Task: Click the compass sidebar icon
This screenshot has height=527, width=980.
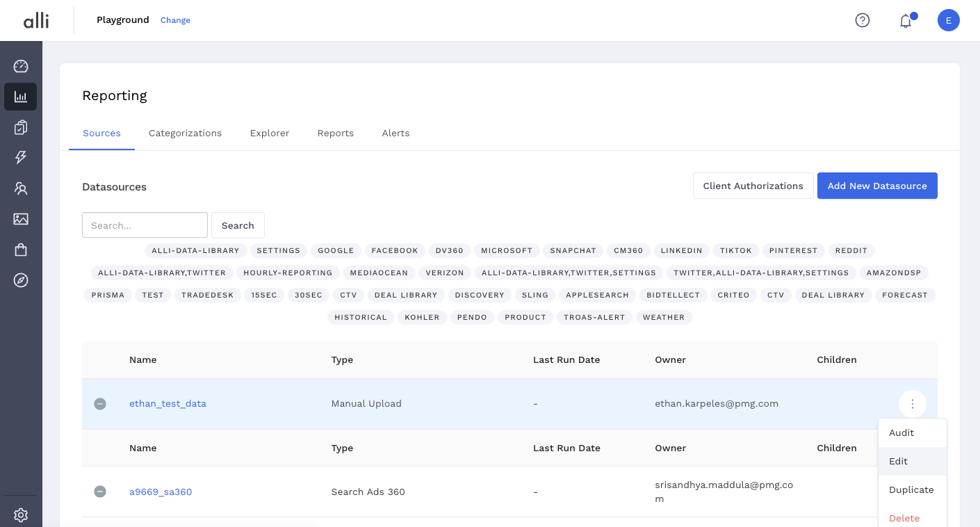Action: coord(20,279)
